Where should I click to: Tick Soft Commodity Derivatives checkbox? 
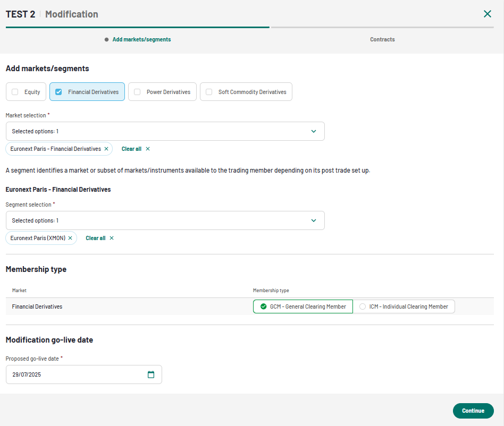point(209,92)
